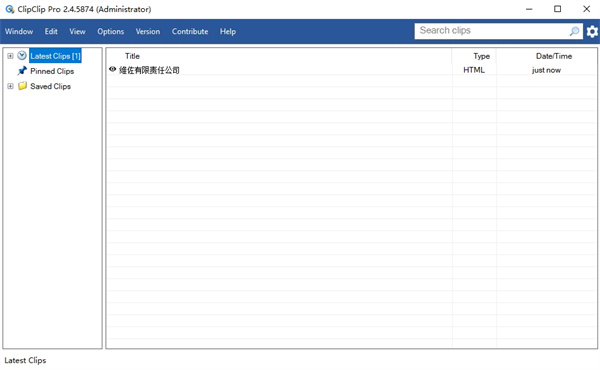Open the Window menu
The width and height of the screenshot is (600, 370).
coord(19,31)
